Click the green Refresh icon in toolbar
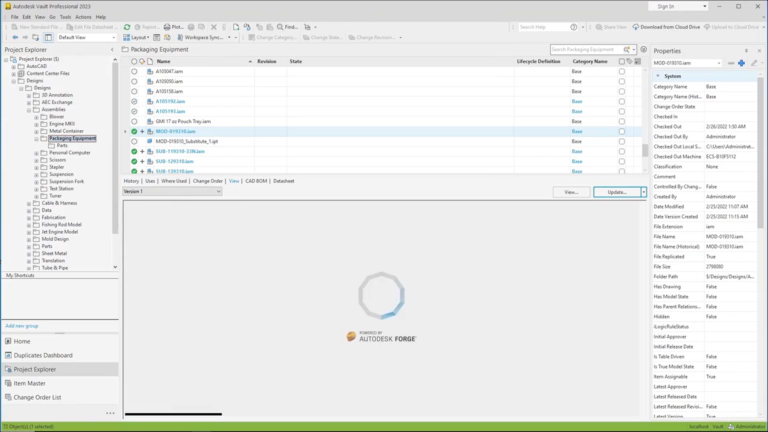Image resolution: width=768 pixels, height=432 pixels. coord(127,27)
